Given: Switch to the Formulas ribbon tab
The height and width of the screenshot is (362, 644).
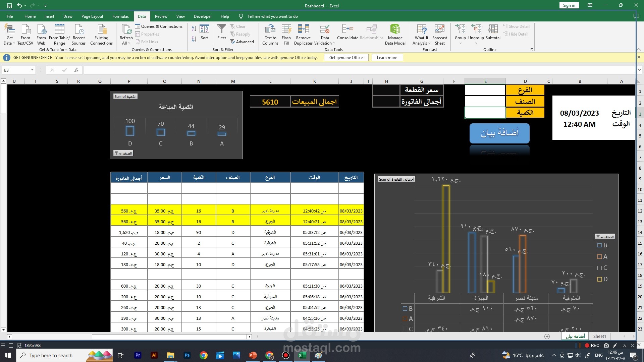Looking at the screenshot, I should [120, 16].
